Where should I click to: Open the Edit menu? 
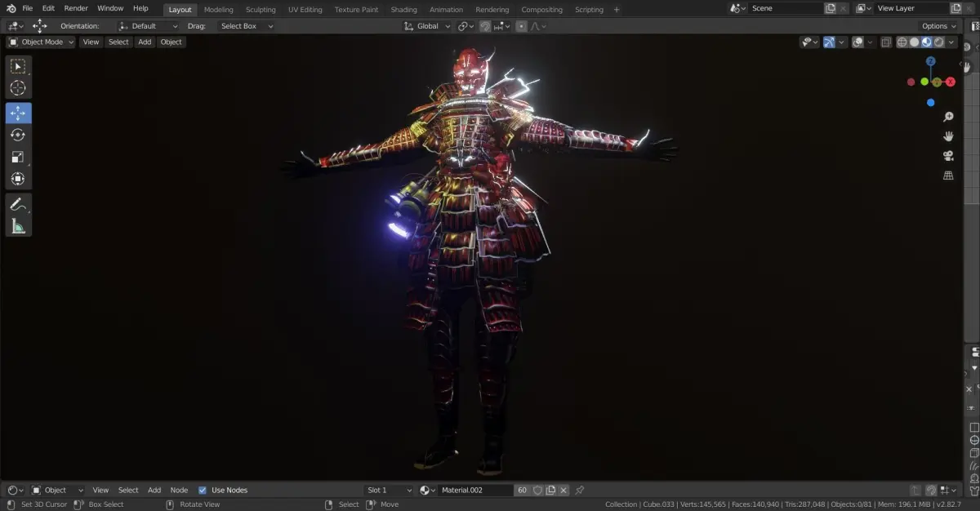click(49, 8)
